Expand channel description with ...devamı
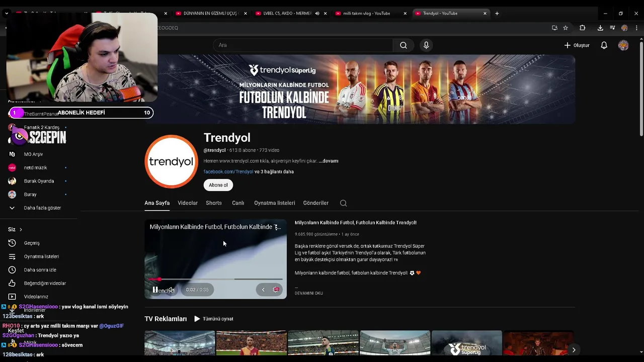The width and height of the screenshot is (644, 362). 329,161
